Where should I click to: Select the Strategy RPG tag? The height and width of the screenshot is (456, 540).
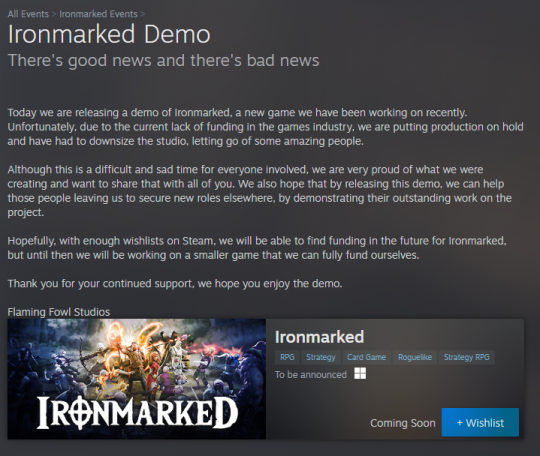pos(466,357)
